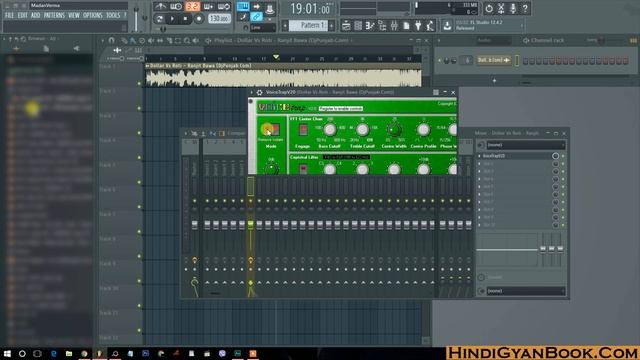Toggle the 3.2 countdown before recording
Viewport: 640px width, 360px height.
click(x=192, y=7)
